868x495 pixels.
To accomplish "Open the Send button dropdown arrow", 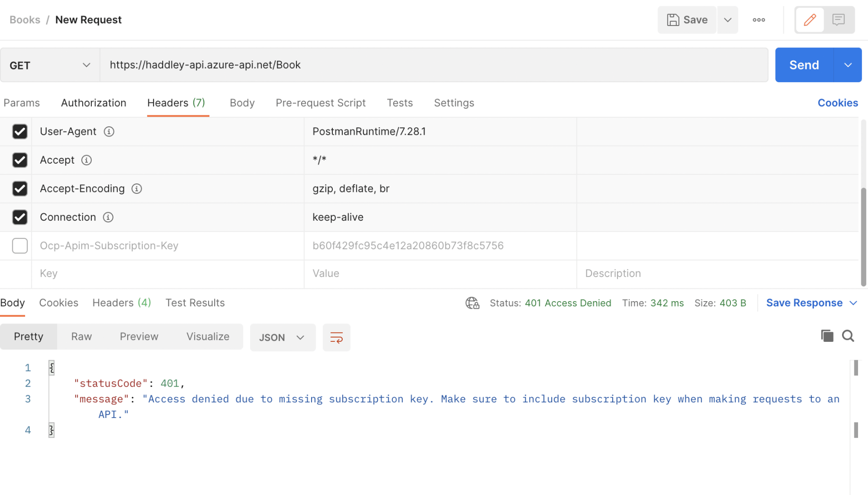I will click(x=848, y=65).
